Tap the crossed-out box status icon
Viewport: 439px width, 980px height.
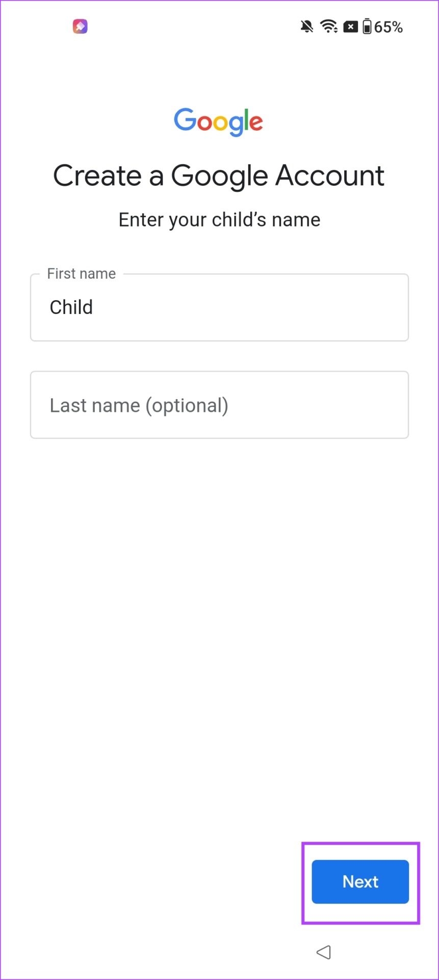pos(350,27)
